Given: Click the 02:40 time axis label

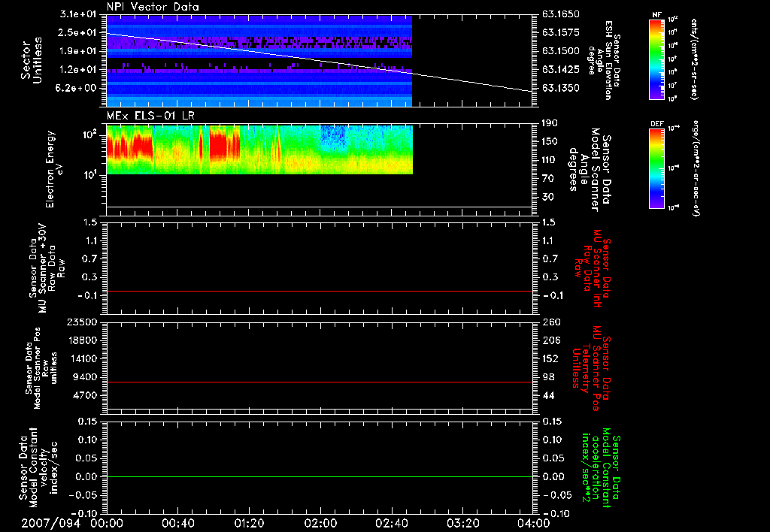Looking at the screenshot, I should pos(391,523).
